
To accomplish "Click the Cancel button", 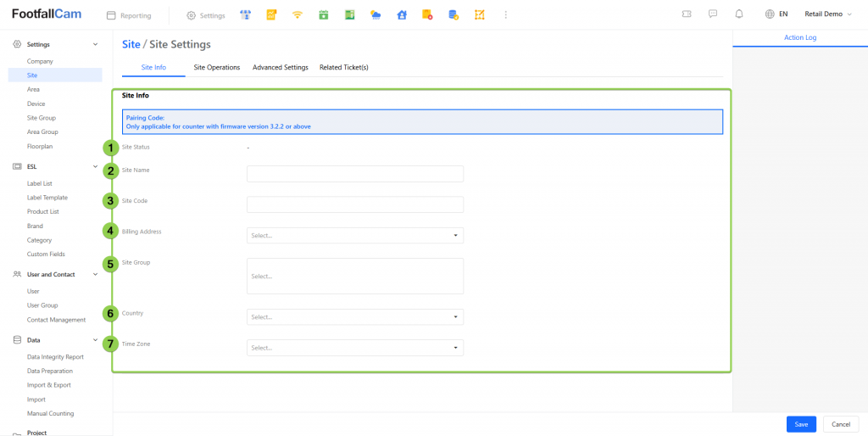I will [841, 424].
